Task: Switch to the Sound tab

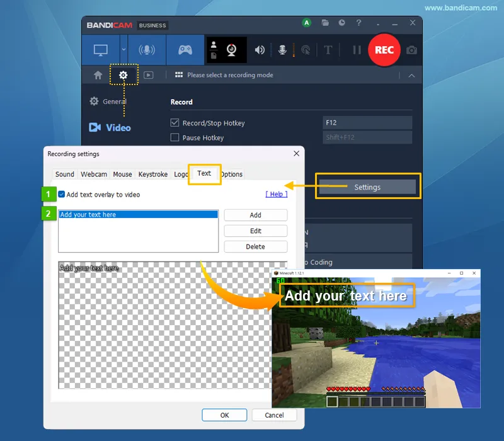Action: tap(65, 175)
